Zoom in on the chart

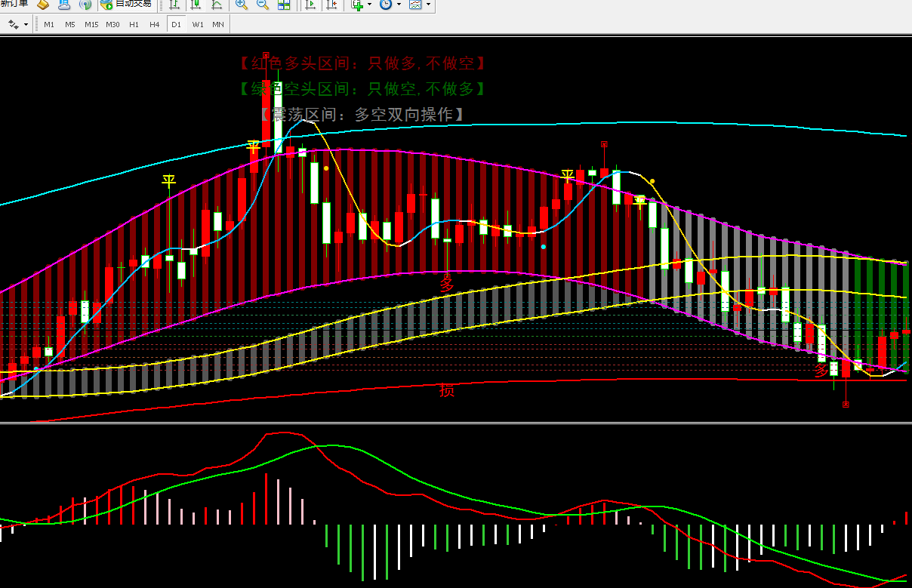click(242, 5)
